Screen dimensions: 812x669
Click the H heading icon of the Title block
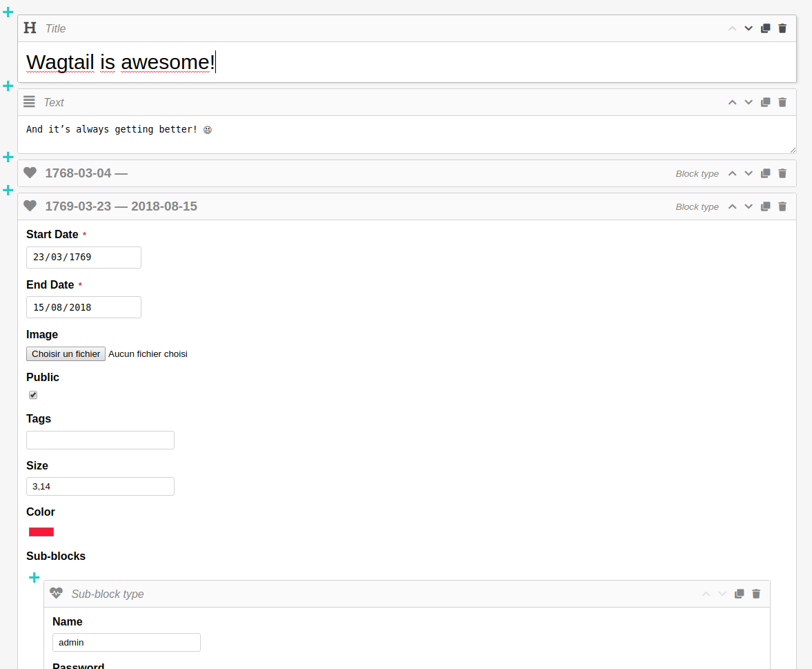coord(30,28)
